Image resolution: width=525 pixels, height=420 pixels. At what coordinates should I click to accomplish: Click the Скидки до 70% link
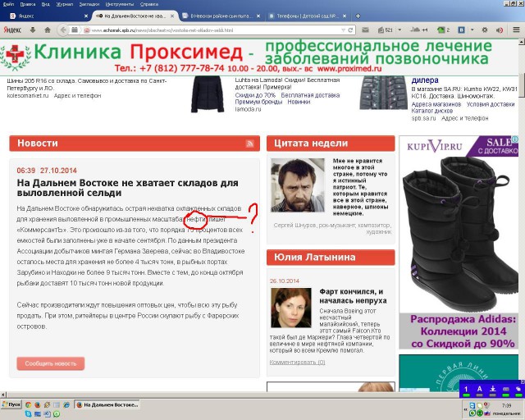pyautogui.click(x=255, y=95)
